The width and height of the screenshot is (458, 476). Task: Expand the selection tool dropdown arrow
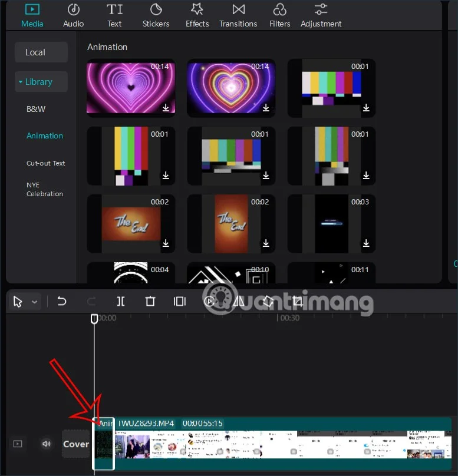tap(35, 302)
